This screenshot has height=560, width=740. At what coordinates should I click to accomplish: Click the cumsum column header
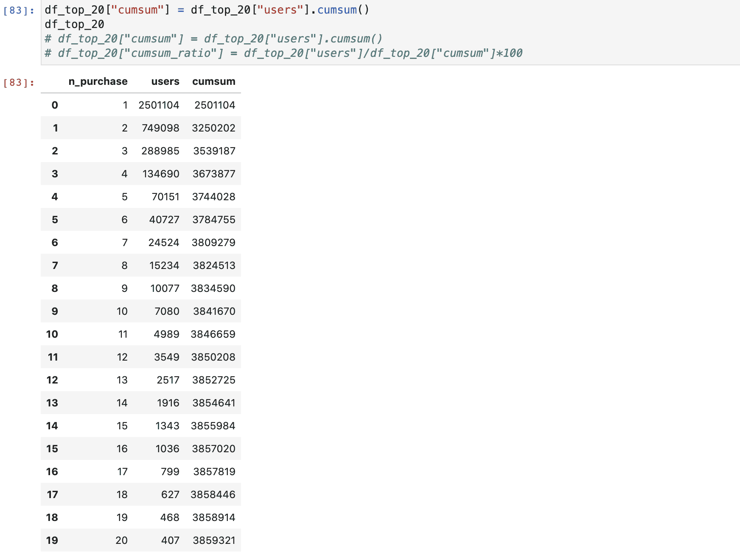[214, 81]
